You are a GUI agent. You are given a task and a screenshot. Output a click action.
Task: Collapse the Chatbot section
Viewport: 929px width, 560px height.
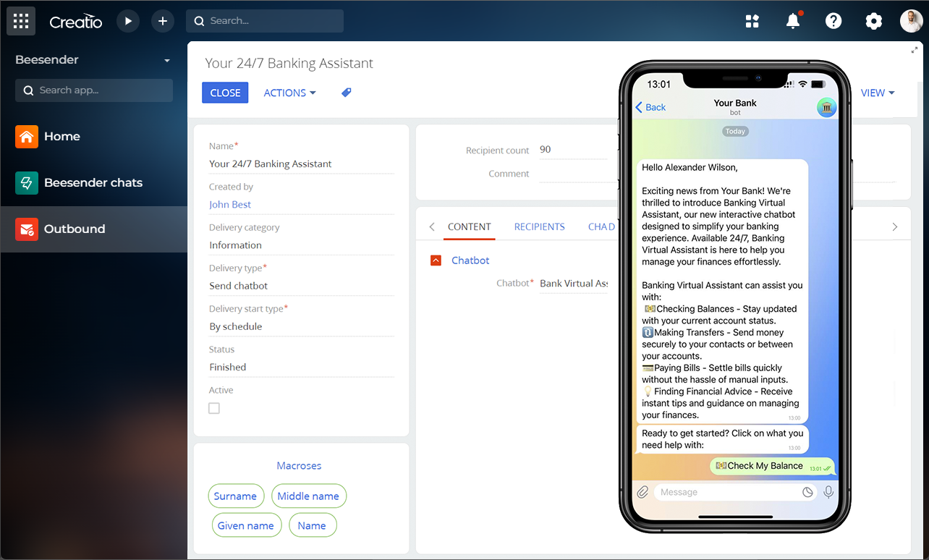coord(436,260)
